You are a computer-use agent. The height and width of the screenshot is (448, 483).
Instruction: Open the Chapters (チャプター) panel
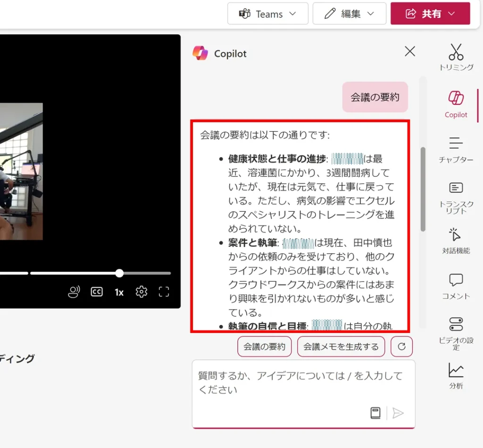[x=456, y=149]
